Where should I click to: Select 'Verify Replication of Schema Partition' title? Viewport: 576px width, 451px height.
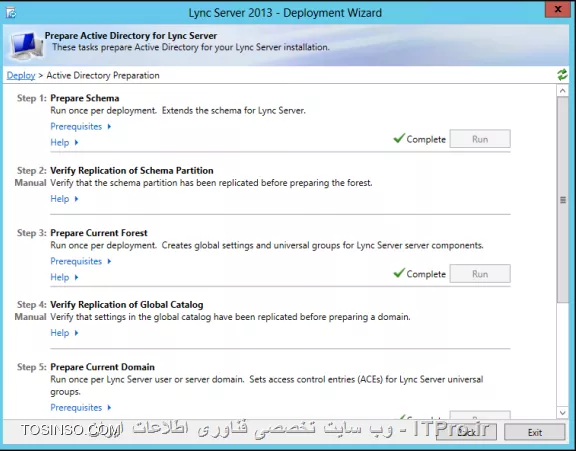[132, 170]
